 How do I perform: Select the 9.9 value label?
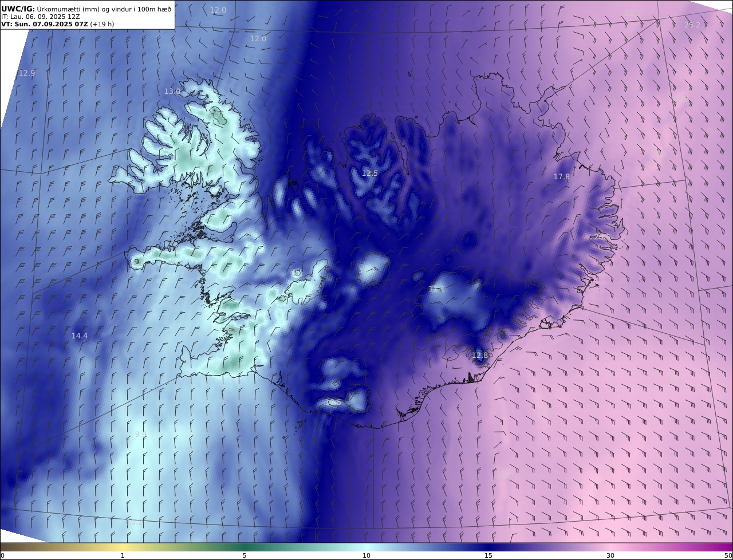(x=140, y=435)
